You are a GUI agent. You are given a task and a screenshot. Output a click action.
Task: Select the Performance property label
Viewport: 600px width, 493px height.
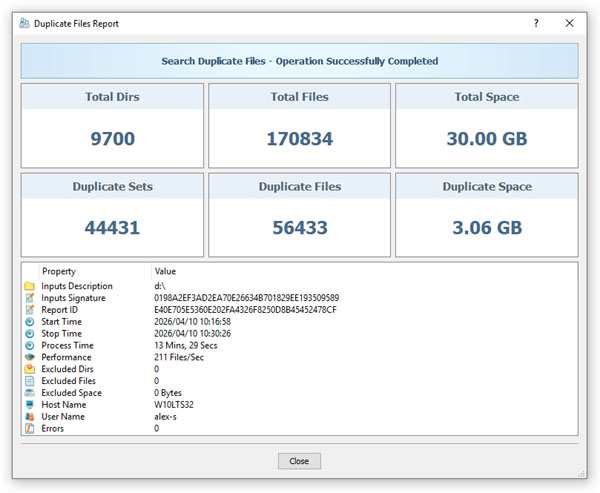coord(66,357)
